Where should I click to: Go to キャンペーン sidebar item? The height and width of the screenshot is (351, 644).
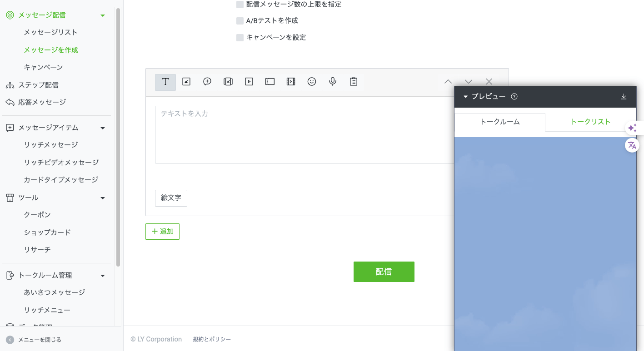coord(43,67)
